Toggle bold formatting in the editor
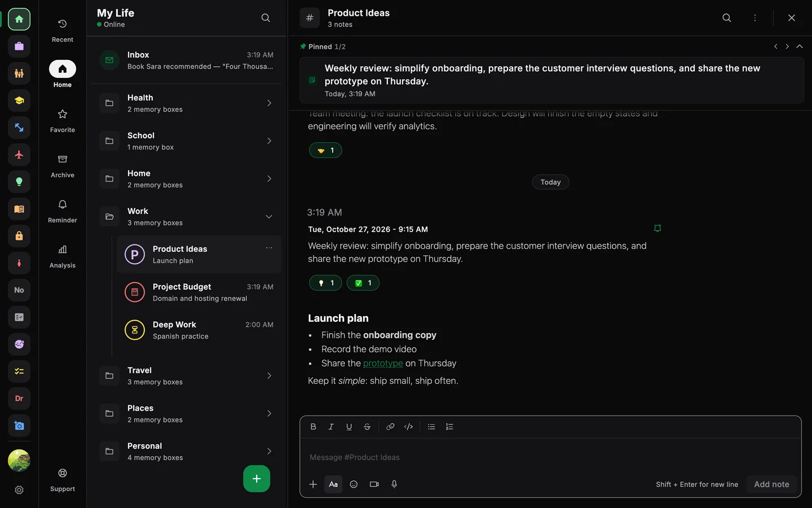Screen dimensions: 812x508 (x=314, y=427)
